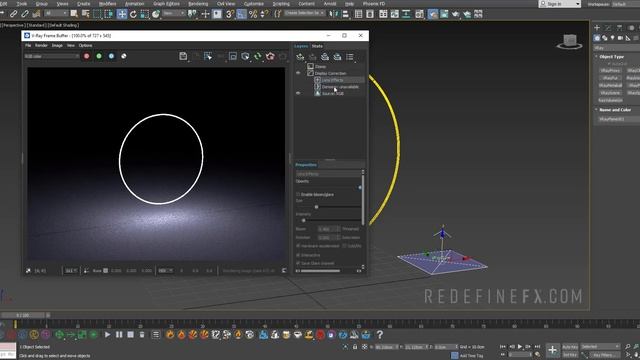Switch to green channel in frame buffer
The width and height of the screenshot is (640, 360).
point(99,56)
